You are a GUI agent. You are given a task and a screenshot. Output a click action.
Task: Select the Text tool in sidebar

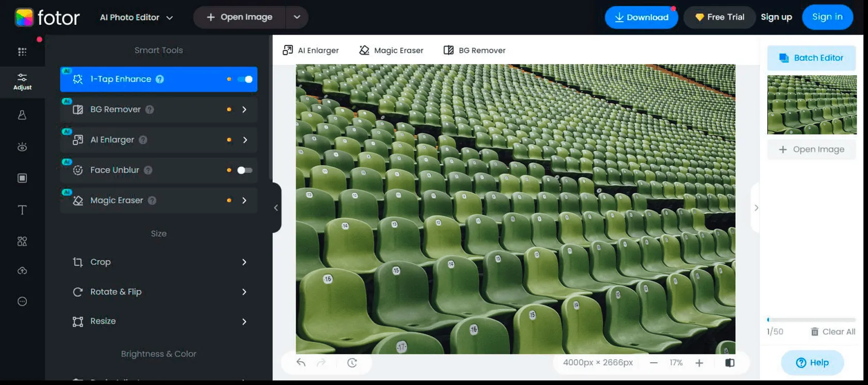point(22,210)
